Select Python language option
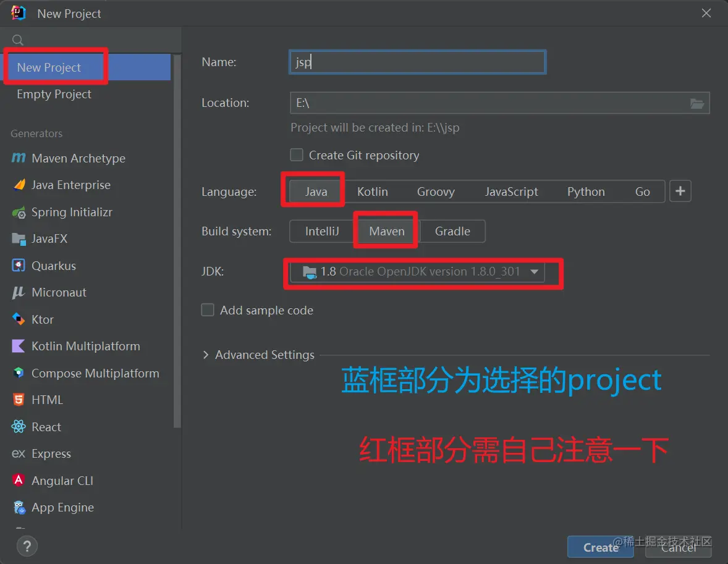728x564 pixels. click(x=586, y=192)
